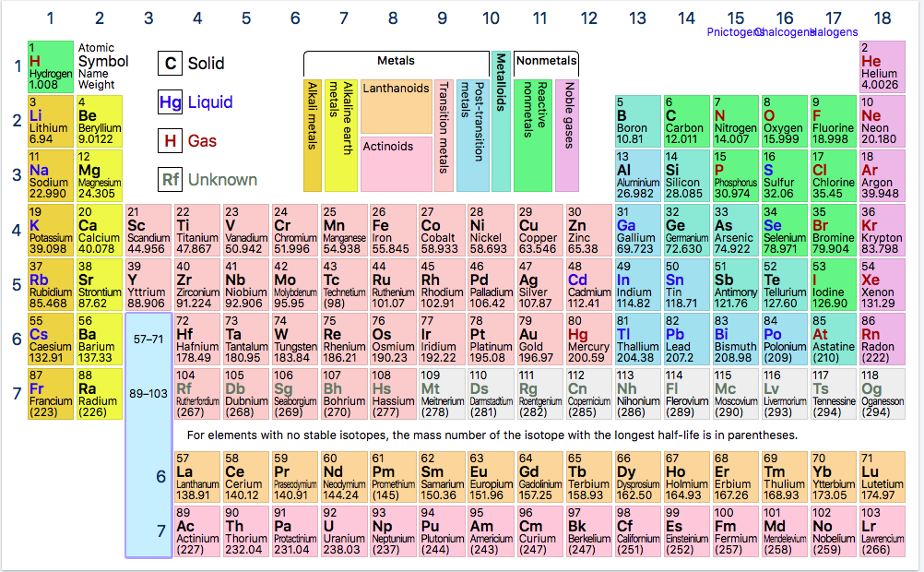Click the Unknown state Rf legend box
The height and width of the screenshot is (572, 924).
click(170, 180)
